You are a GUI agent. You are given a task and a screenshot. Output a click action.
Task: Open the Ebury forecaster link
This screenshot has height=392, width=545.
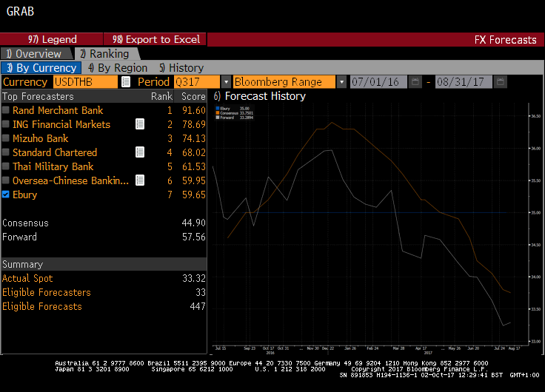click(x=24, y=195)
